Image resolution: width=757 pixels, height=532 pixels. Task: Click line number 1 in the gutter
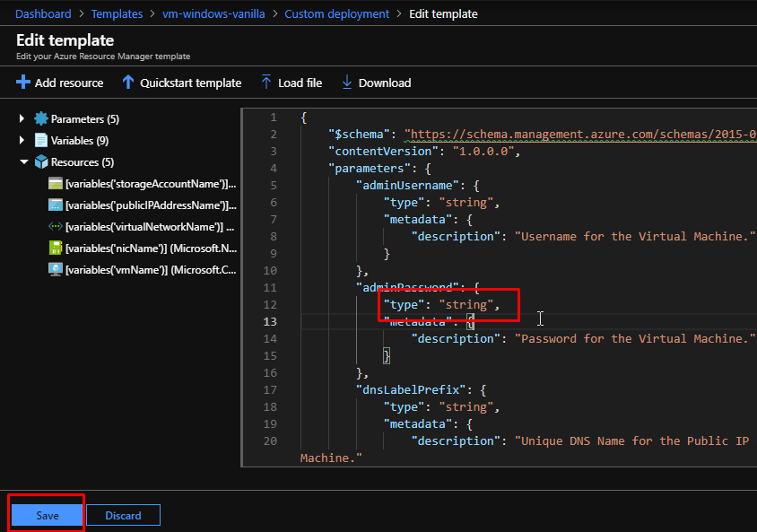click(274, 118)
